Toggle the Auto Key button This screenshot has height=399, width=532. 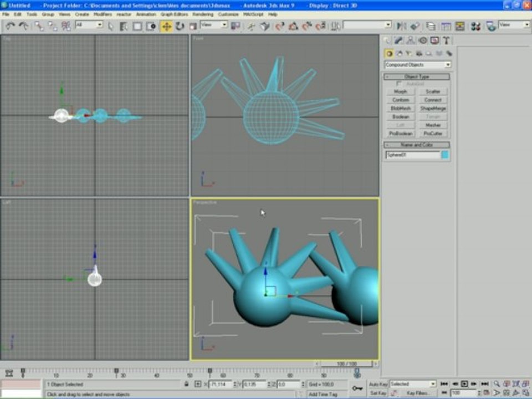[378, 384]
